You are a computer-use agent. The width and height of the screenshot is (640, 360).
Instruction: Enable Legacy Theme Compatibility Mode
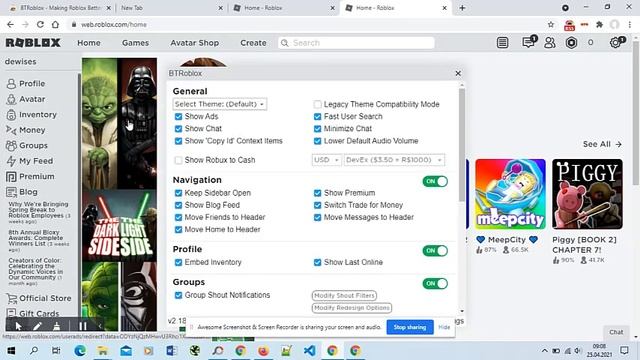click(x=318, y=104)
